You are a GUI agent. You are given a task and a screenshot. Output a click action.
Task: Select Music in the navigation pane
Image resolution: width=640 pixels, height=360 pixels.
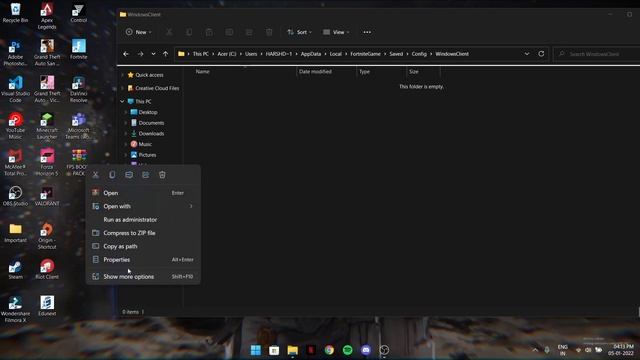coord(145,144)
